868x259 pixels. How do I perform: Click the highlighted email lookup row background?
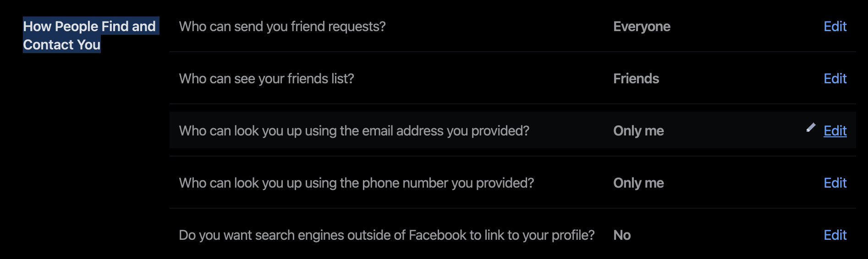coord(512,130)
